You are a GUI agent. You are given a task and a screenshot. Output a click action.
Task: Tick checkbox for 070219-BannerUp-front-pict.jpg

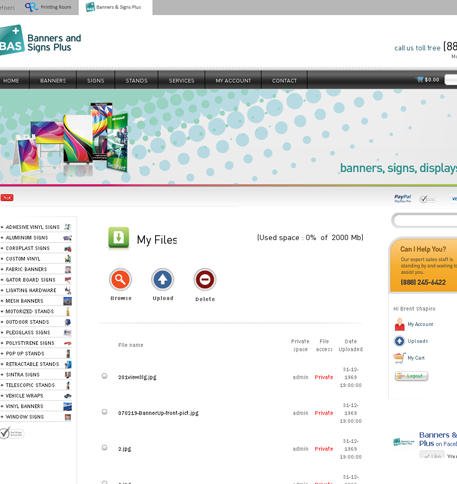click(104, 412)
